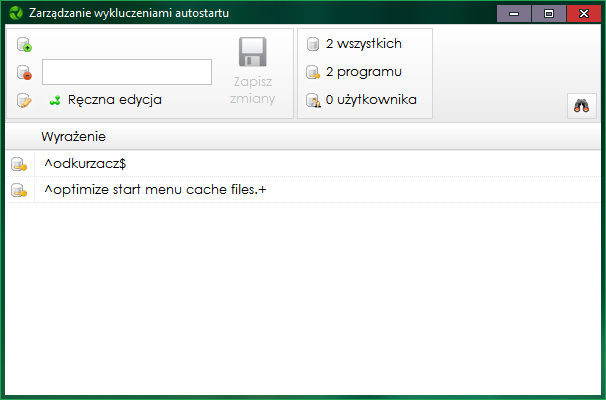Filter list by 0 użytkownika
The height and width of the screenshot is (400, 606).
362,100
